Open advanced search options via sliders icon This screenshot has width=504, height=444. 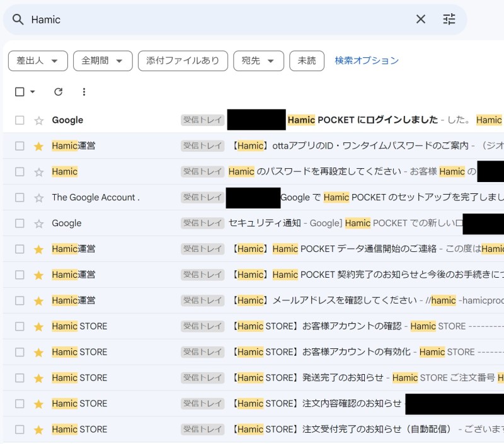449,20
